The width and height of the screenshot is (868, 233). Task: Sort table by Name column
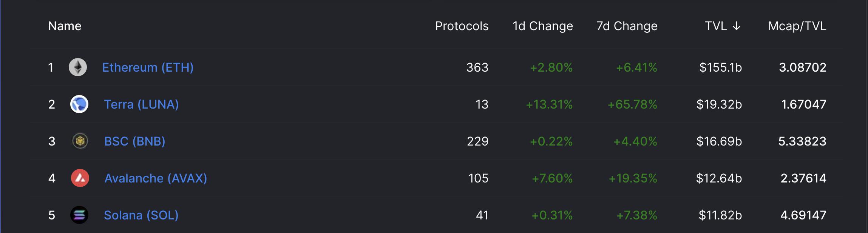pyautogui.click(x=65, y=26)
